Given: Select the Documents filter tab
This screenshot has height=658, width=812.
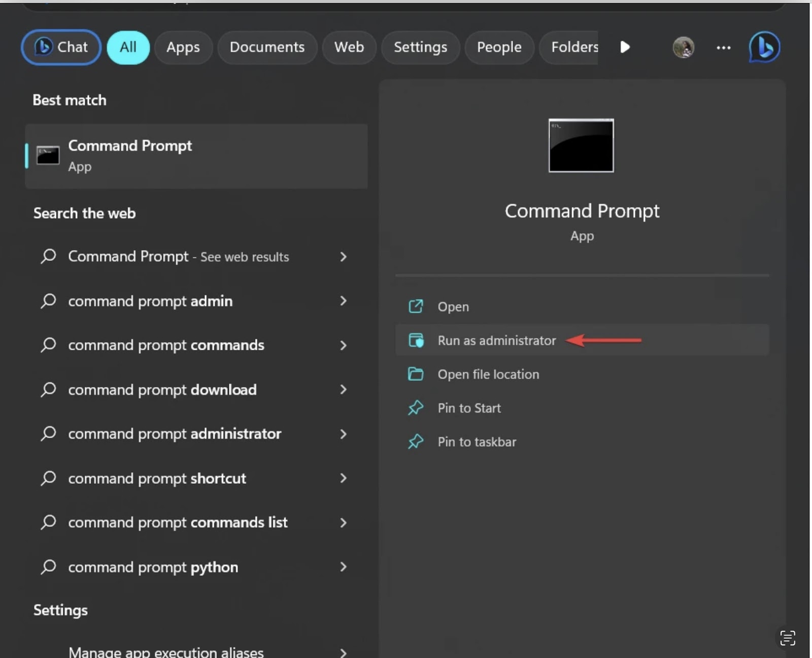Looking at the screenshot, I should pyautogui.click(x=267, y=47).
